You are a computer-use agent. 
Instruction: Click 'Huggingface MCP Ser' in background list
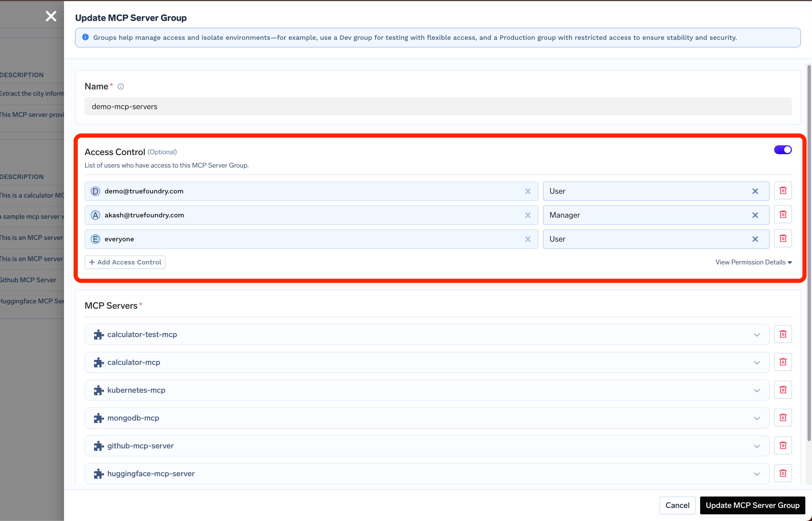pyautogui.click(x=32, y=301)
